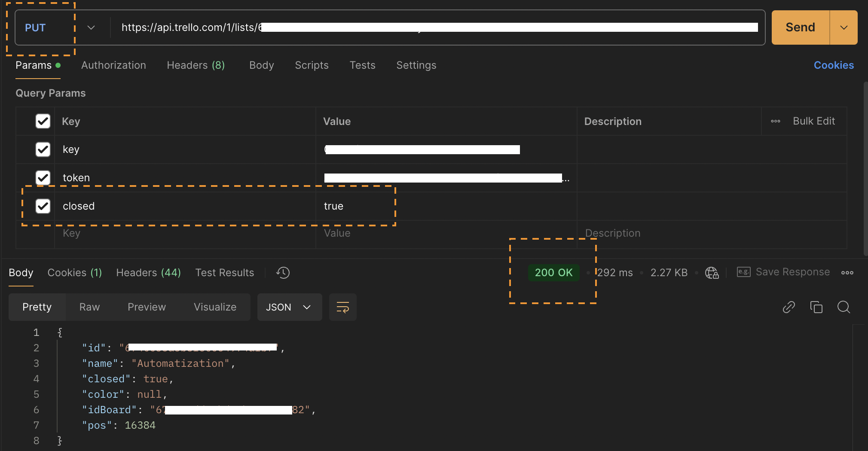
Task: Uncheck the token parameter checkbox
Action: [43, 177]
